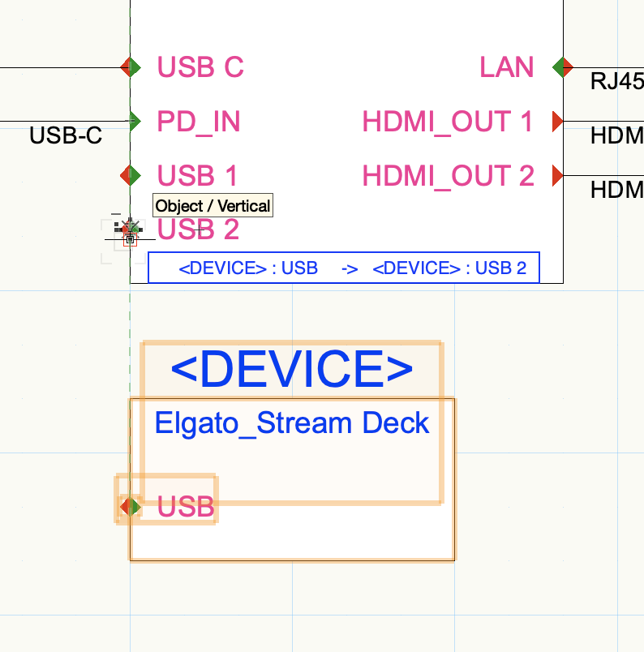Select the PD_IN socket label
The width and height of the screenshot is (644, 652).
199,122
